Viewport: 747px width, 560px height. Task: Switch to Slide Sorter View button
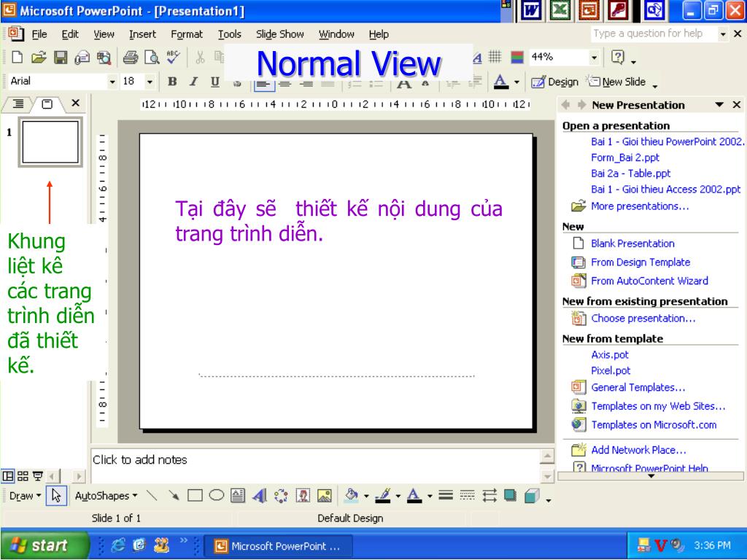[23, 475]
